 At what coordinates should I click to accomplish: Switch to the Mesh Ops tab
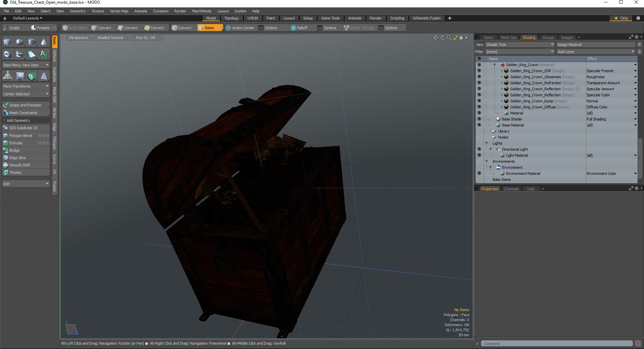(x=508, y=38)
